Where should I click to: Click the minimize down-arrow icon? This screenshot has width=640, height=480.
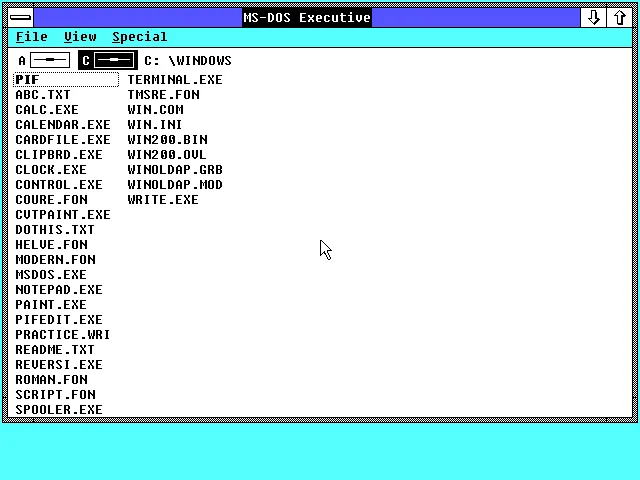[x=593, y=18]
